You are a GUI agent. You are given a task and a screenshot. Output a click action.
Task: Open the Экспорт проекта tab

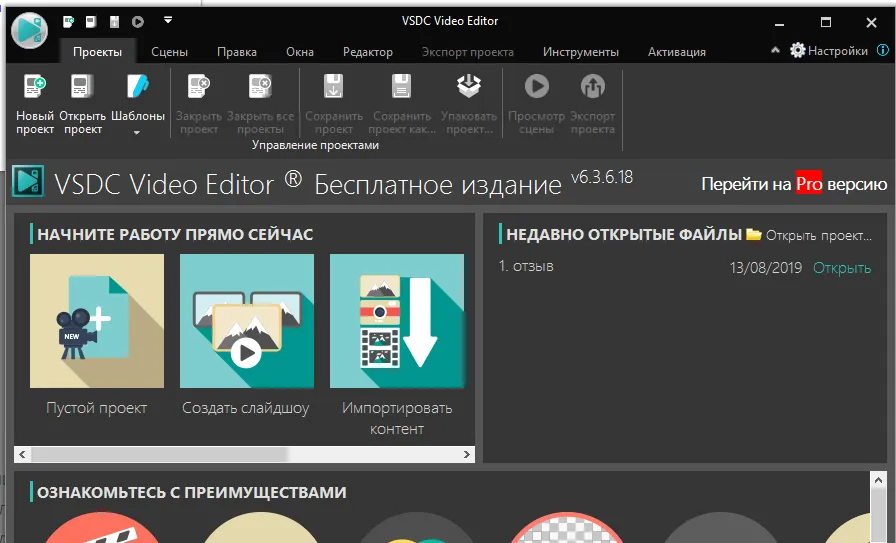tap(467, 51)
